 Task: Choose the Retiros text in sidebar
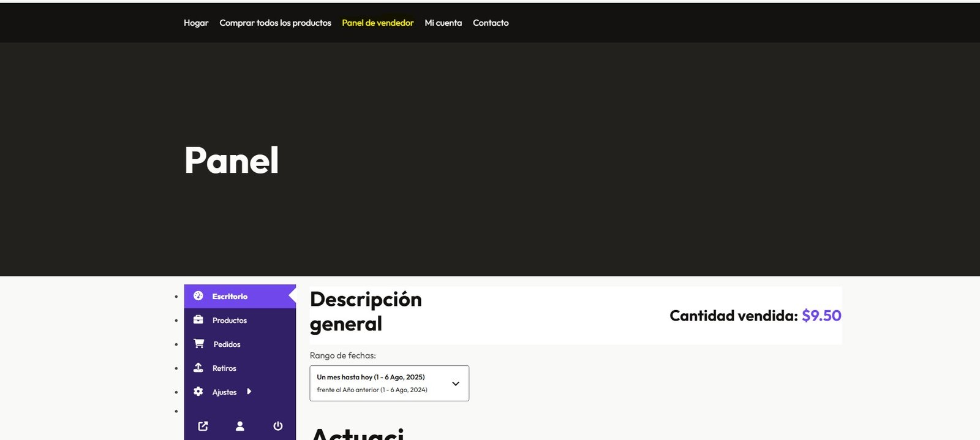tap(224, 368)
